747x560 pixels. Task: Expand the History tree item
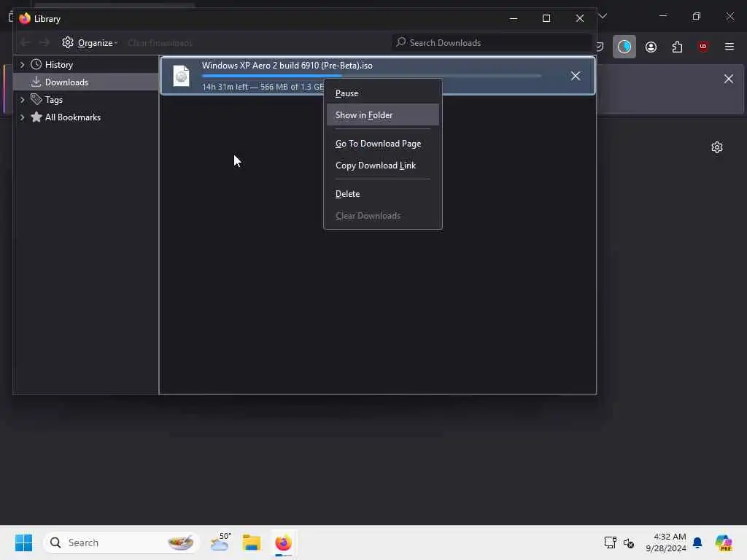pyautogui.click(x=22, y=64)
